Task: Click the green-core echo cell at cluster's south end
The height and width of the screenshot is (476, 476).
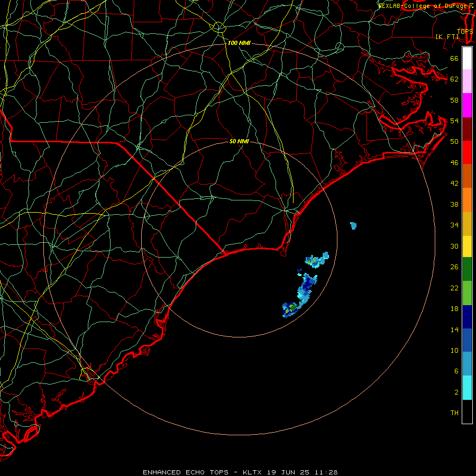Action: (x=290, y=309)
